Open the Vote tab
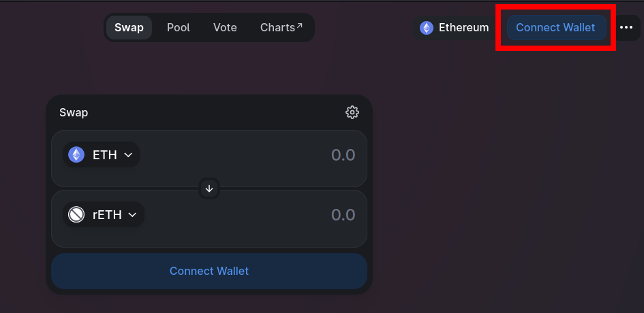Image resolution: width=644 pixels, height=313 pixels. click(x=225, y=28)
